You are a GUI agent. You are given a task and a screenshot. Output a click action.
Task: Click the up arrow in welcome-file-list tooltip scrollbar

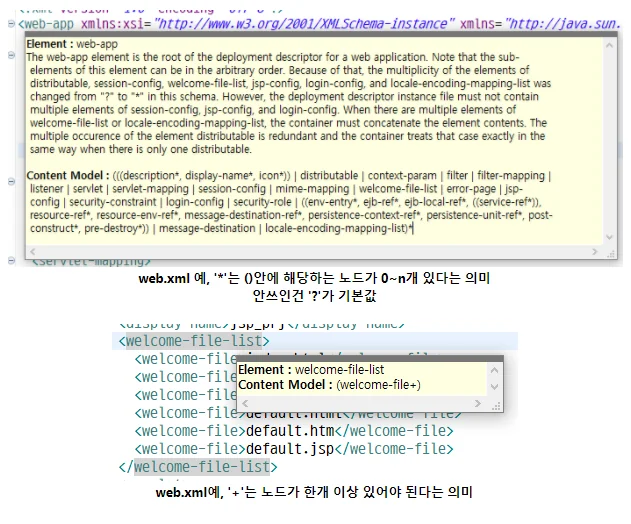pos(495,370)
